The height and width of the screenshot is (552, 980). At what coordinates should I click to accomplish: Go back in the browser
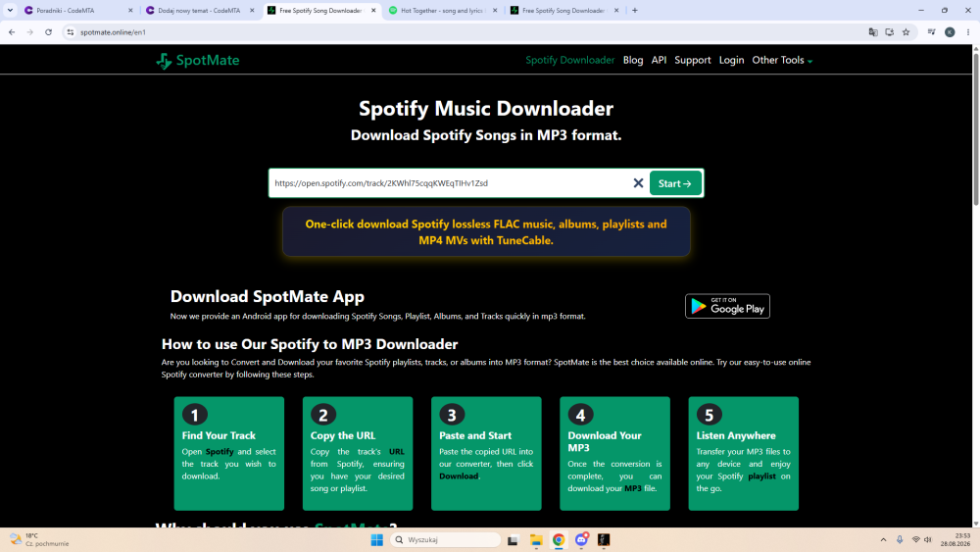[x=12, y=32]
